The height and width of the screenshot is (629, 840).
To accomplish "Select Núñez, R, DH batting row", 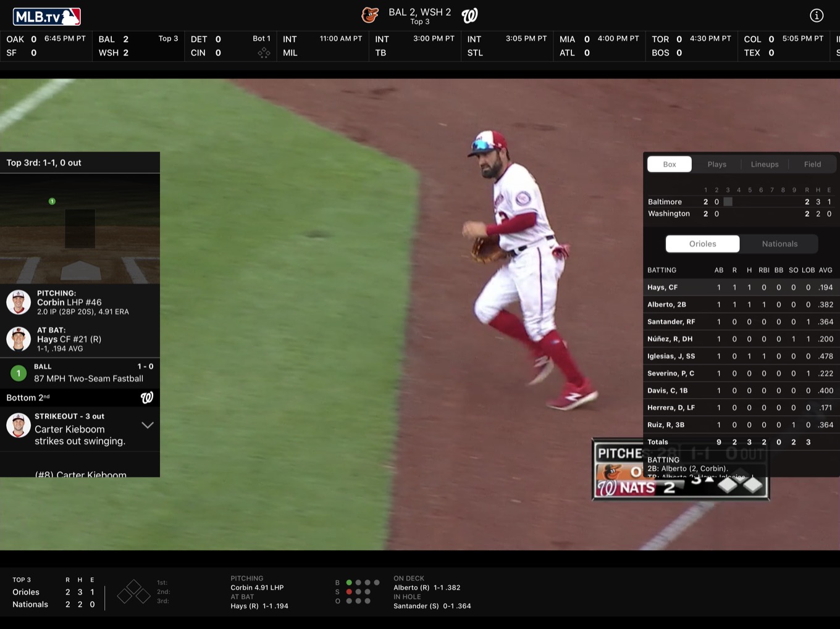I will [x=741, y=339].
